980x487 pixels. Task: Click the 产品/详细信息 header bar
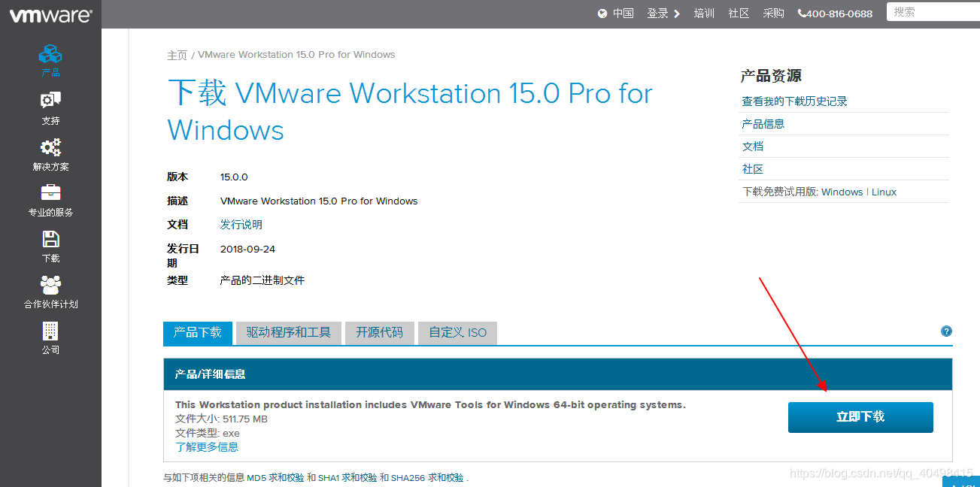pyautogui.click(x=558, y=374)
